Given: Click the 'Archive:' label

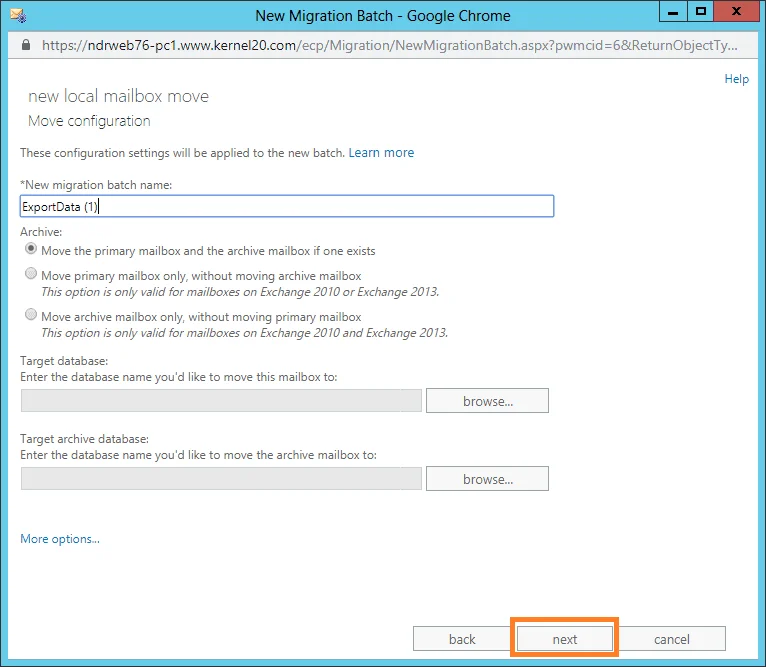Looking at the screenshot, I should pyautogui.click(x=41, y=232).
